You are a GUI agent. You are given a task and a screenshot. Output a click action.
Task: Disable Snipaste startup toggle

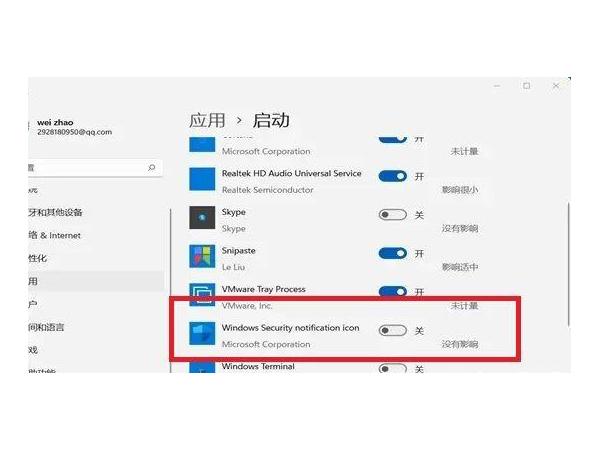tap(393, 253)
